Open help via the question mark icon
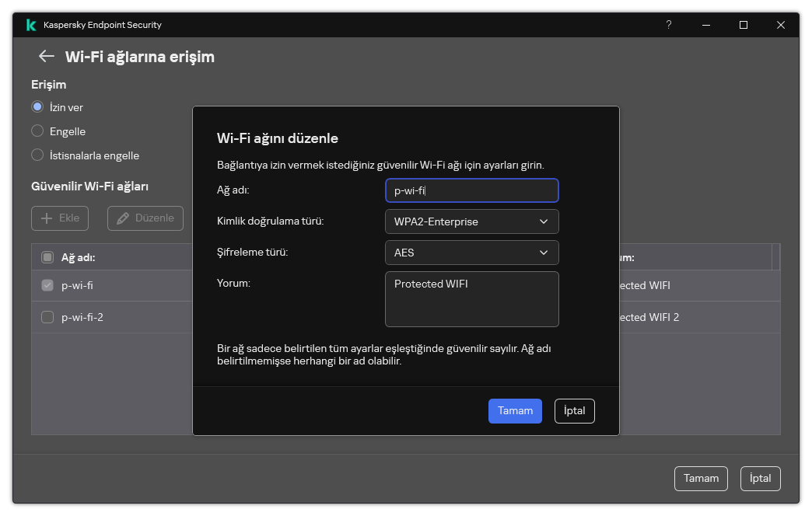Viewport: 812px width, 516px height. (668, 25)
